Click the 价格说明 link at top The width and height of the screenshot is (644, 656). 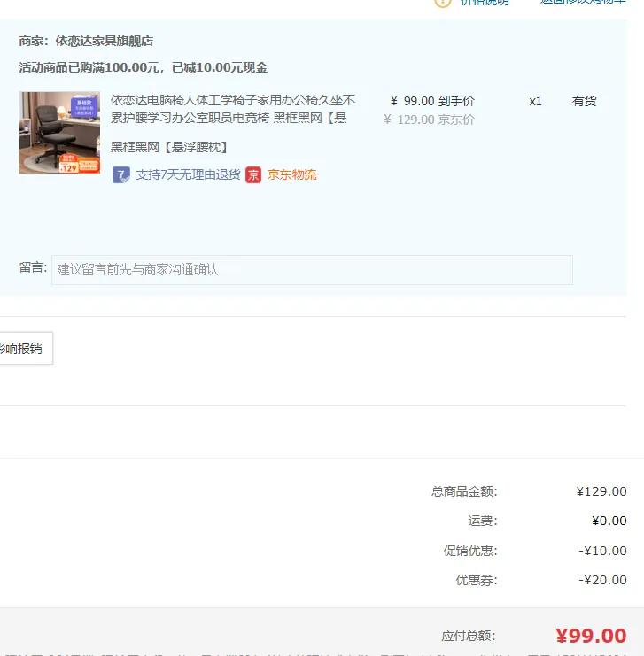485,3
